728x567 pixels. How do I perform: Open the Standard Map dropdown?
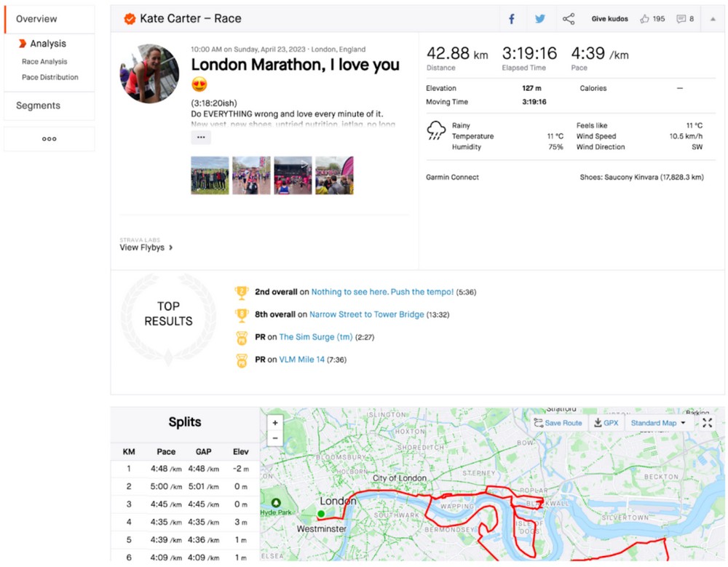(658, 423)
